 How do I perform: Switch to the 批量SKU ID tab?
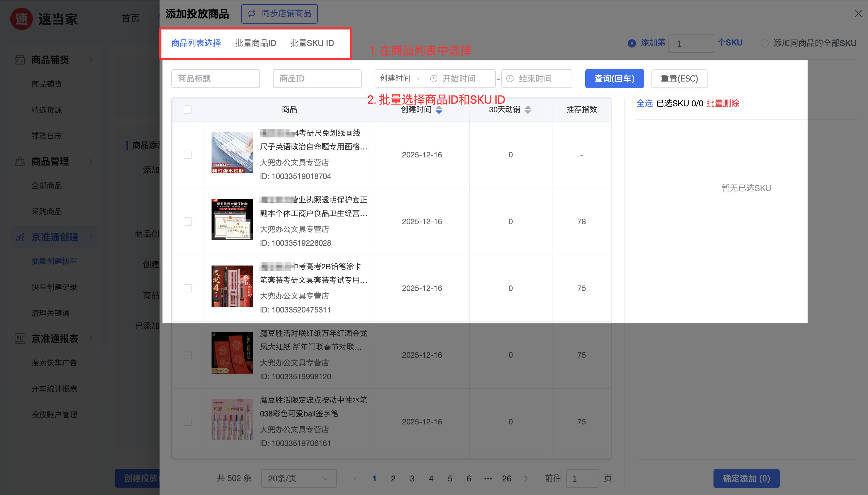312,43
